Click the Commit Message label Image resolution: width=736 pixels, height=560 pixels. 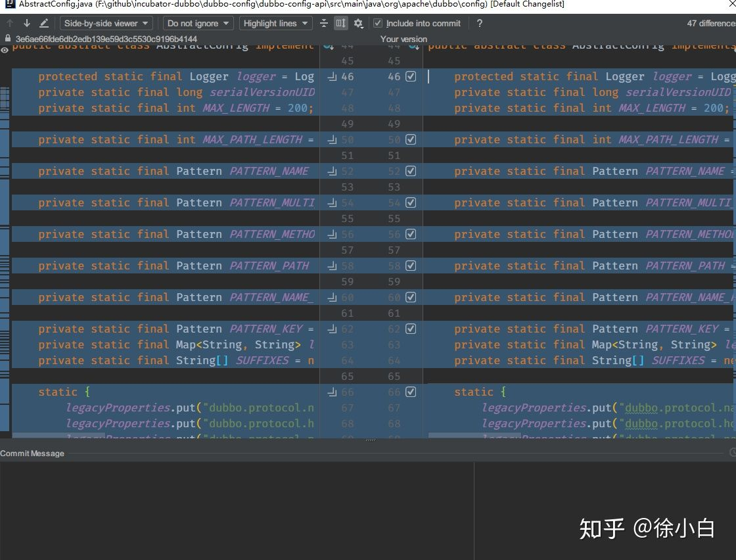[32, 454]
